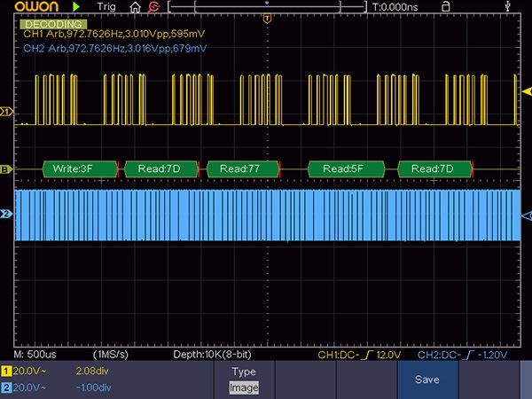Select the Read:77 decoded packet
532x399 pixels.
[240, 168]
